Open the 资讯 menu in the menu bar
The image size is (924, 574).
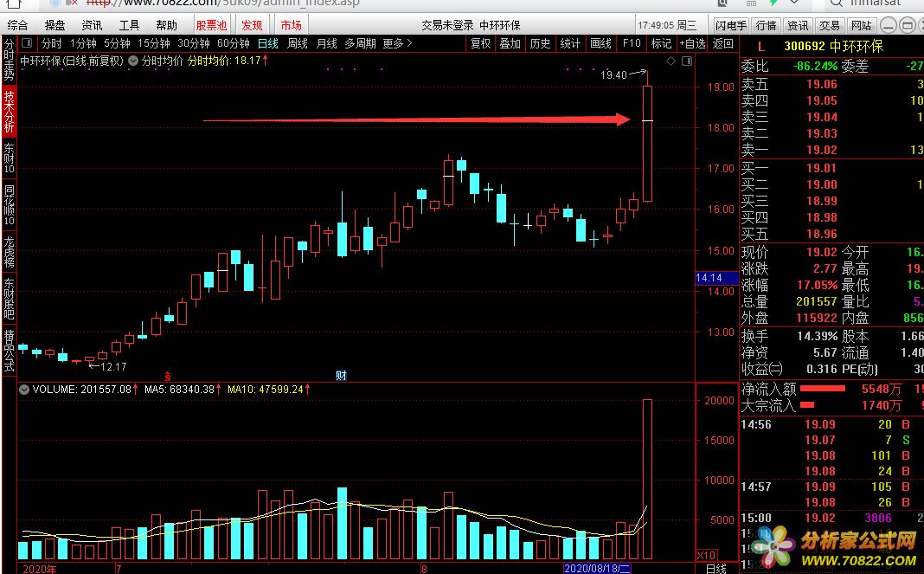pyautogui.click(x=92, y=25)
